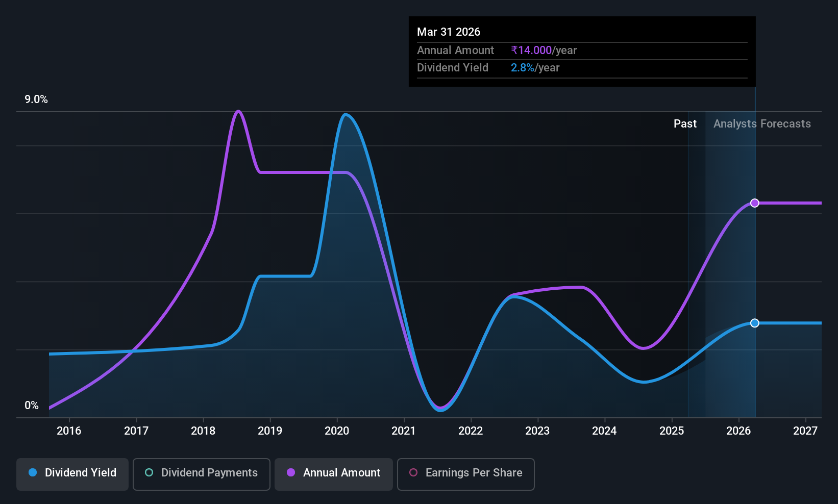The width and height of the screenshot is (838, 504).
Task: Click the tooltip Annual Amount label
Action: (x=455, y=51)
